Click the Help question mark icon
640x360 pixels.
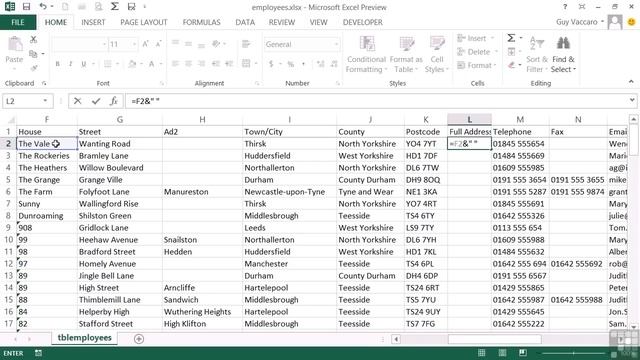(x=565, y=7)
